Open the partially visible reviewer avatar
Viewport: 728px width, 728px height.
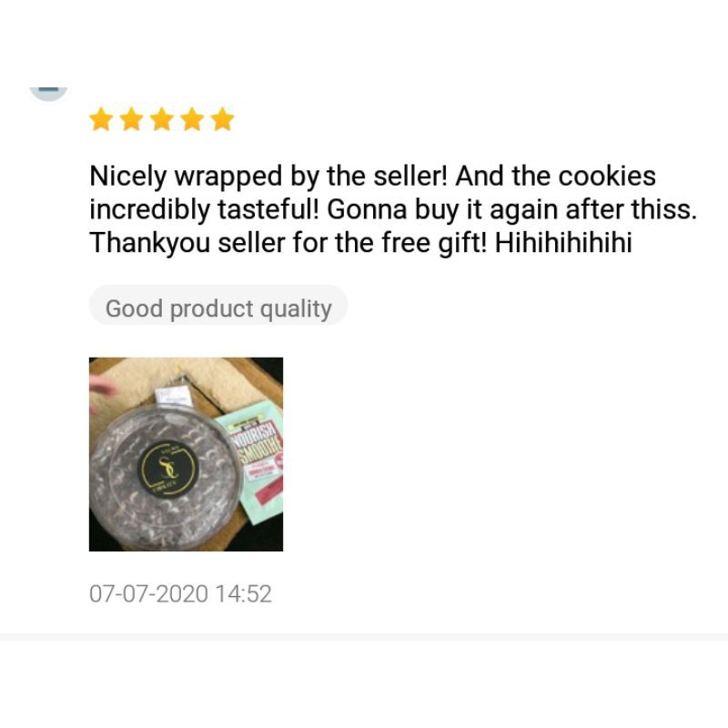pyautogui.click(x=49, y=94)
